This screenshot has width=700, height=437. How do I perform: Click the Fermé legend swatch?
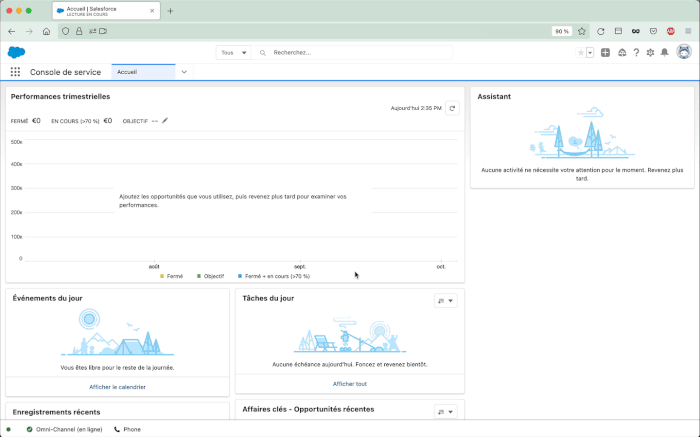pyautogui.click(x=162, y=276)
